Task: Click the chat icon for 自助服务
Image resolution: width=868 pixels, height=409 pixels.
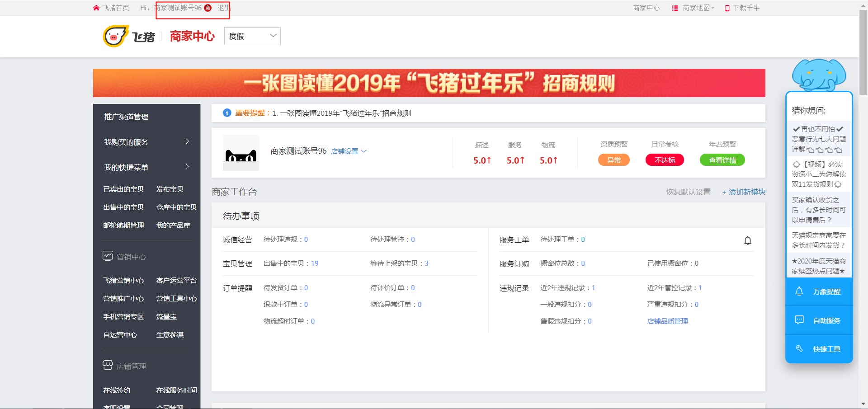Action: [x=799, y=320]
